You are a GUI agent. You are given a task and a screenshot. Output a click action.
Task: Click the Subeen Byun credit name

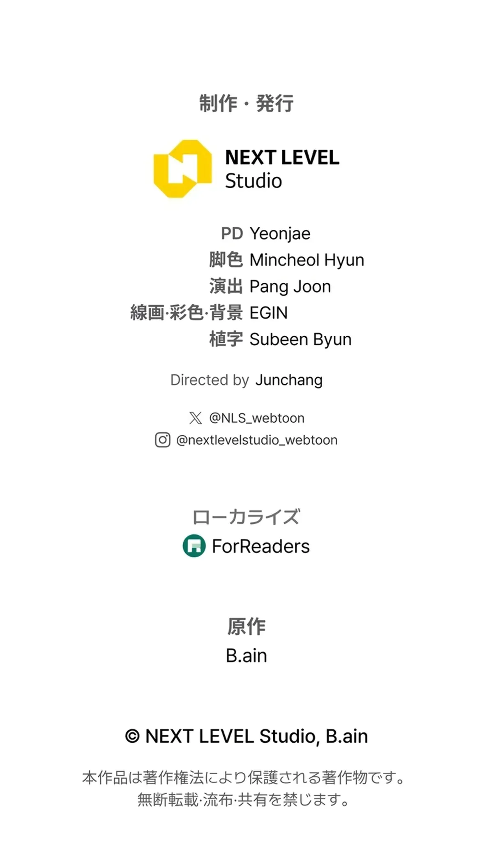[x=301, y=339]
